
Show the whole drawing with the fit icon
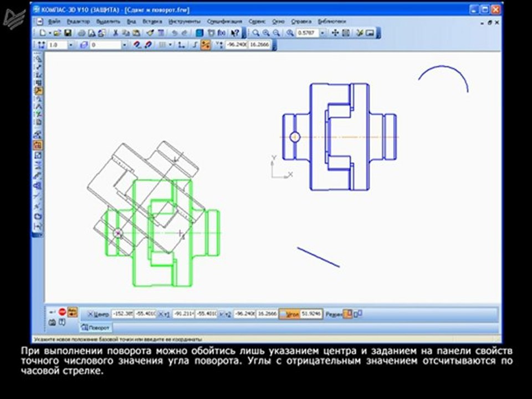point(370,33)
